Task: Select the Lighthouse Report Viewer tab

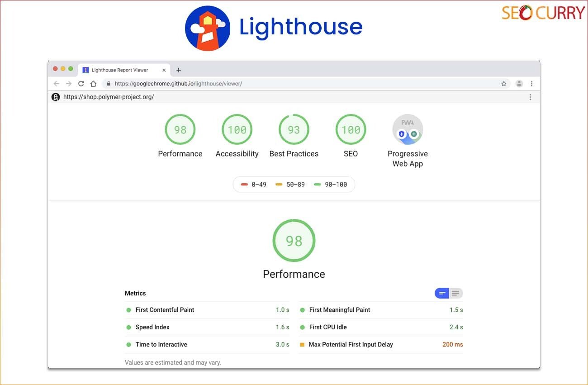Action: coord(124,70)
